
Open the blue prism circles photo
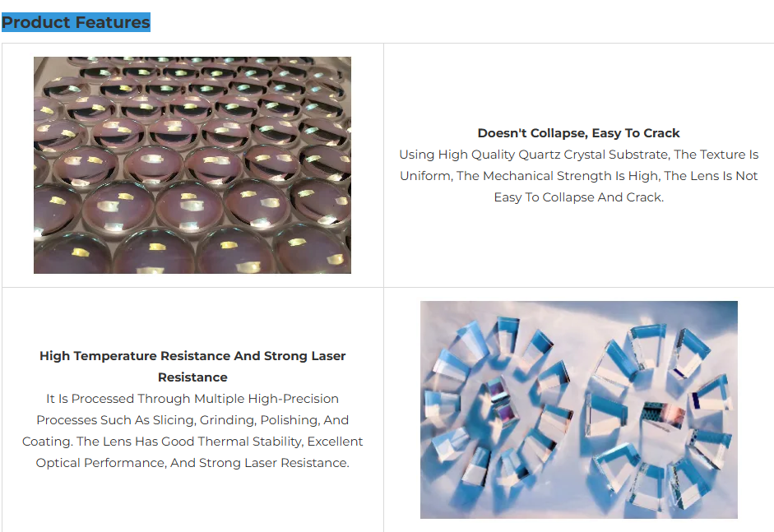click(578, 409)
